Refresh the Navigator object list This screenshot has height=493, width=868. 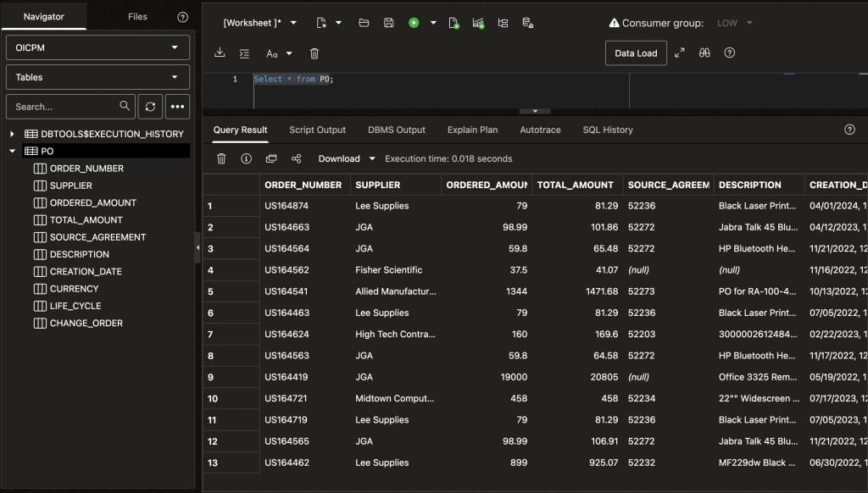click(x=150, y=107)
